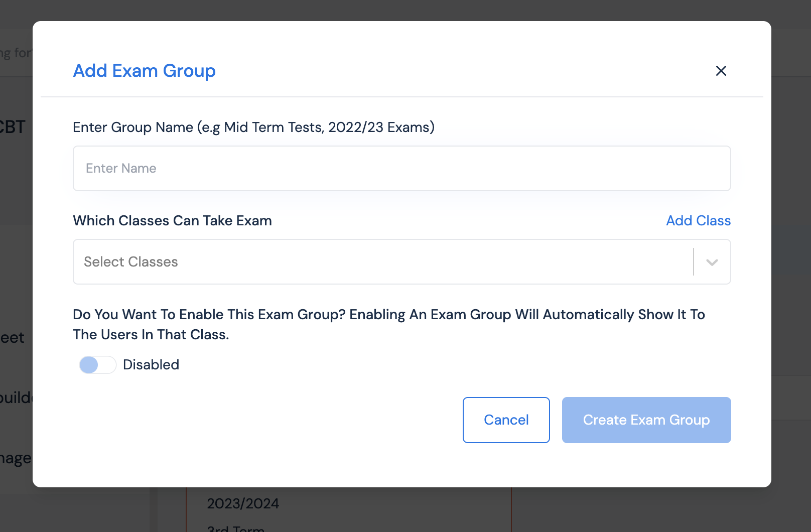Select partially hidden sidebar item ending in 'eet'

tap(13, 338)
